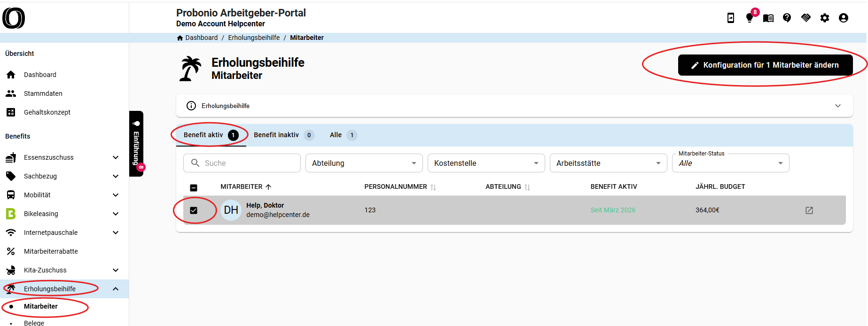Open the Kostenstelle filter dropdown
The height and width of the screenshot is (326, 868).
click(486, 163)
